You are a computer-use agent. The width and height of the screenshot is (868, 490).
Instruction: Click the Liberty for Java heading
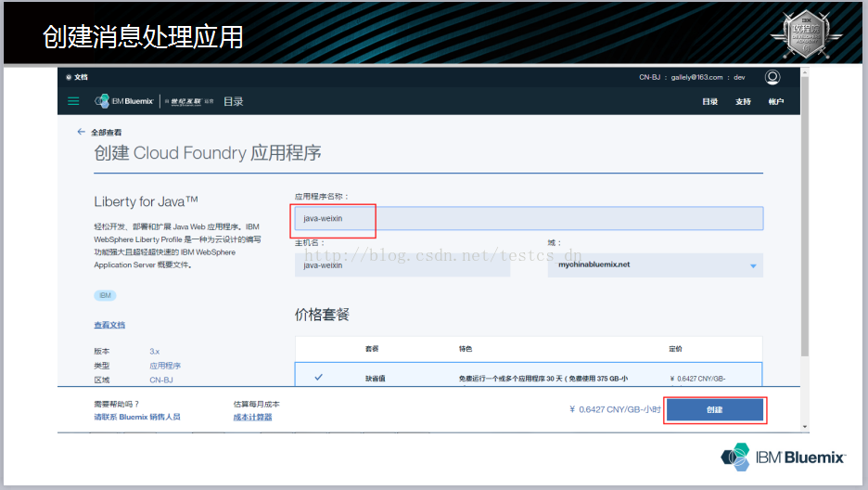[x=147, y=201]
